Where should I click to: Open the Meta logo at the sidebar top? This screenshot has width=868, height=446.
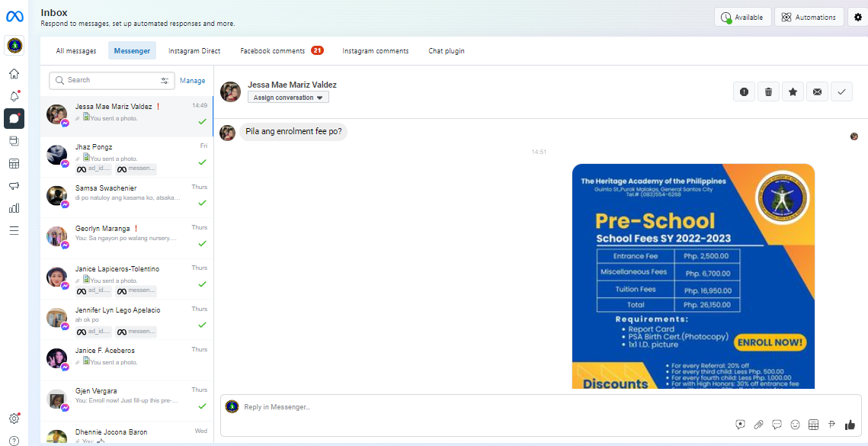14,17
